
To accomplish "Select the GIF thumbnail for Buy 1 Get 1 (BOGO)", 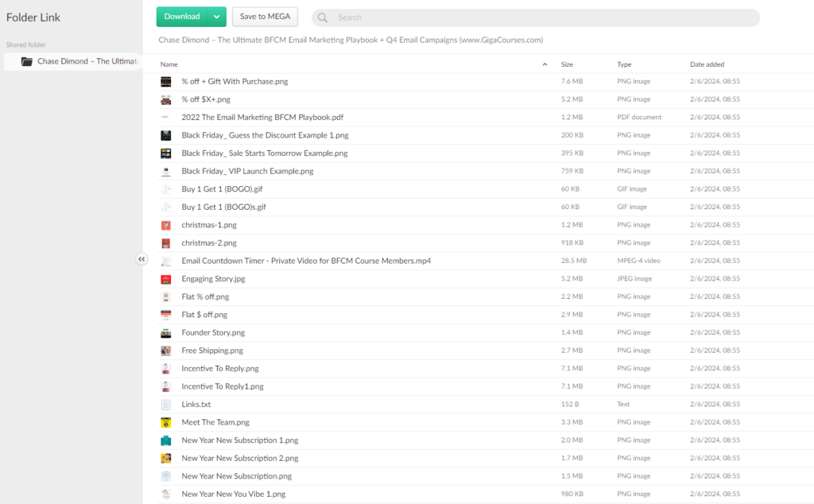I will click(x=166, y=188).
